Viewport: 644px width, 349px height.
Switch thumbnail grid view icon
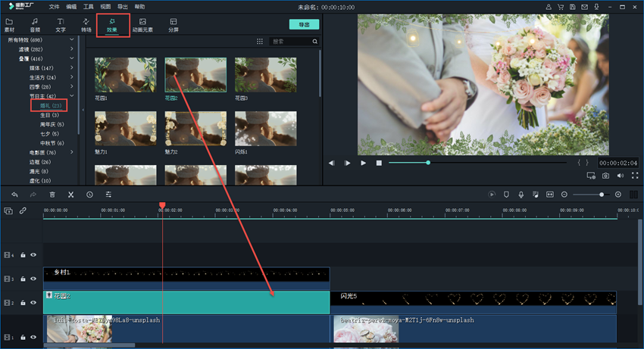[260, 42]
